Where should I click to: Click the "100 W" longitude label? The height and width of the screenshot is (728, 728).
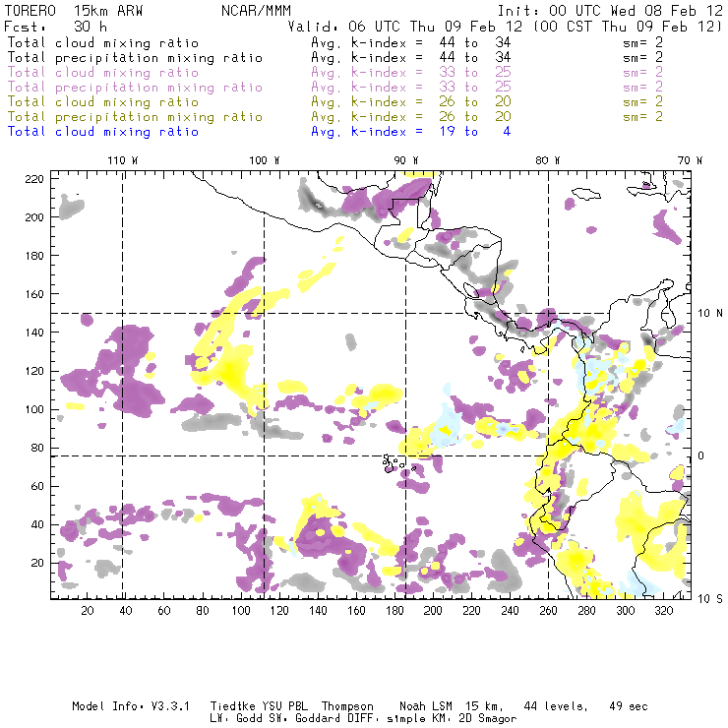(265, 160)
